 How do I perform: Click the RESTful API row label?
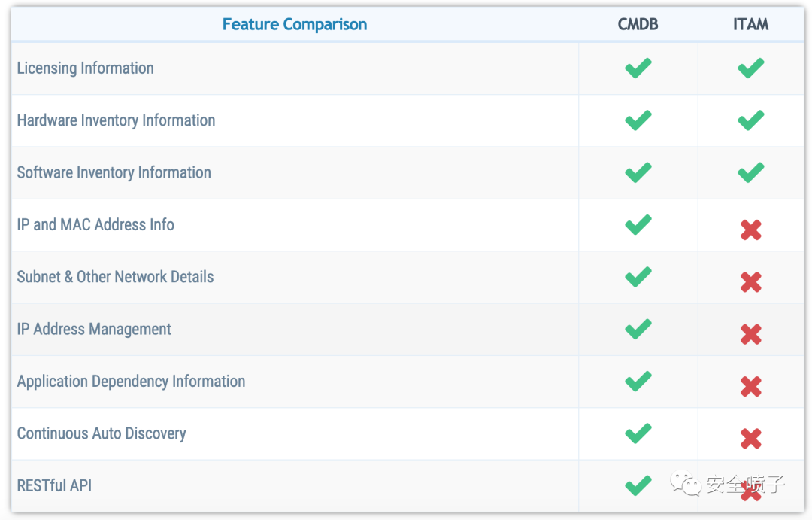coord(54,485)
